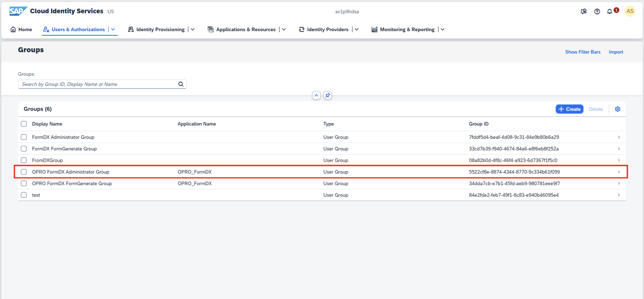Focus the Groups search input field
644x299 pixels.
(98, 84)
